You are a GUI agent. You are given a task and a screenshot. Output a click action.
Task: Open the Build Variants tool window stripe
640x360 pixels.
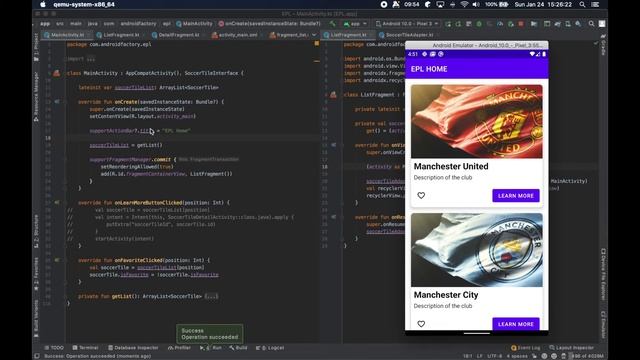click(36, 319)
